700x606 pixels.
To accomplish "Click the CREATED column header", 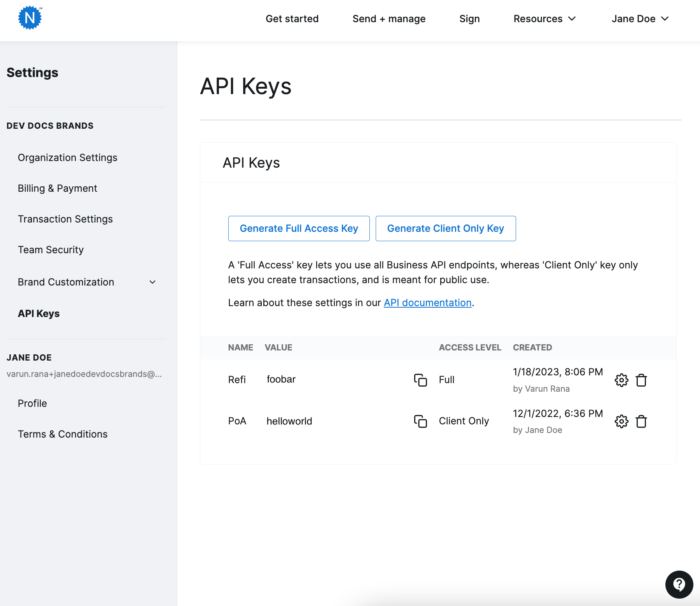I will [x=532, y=347].
